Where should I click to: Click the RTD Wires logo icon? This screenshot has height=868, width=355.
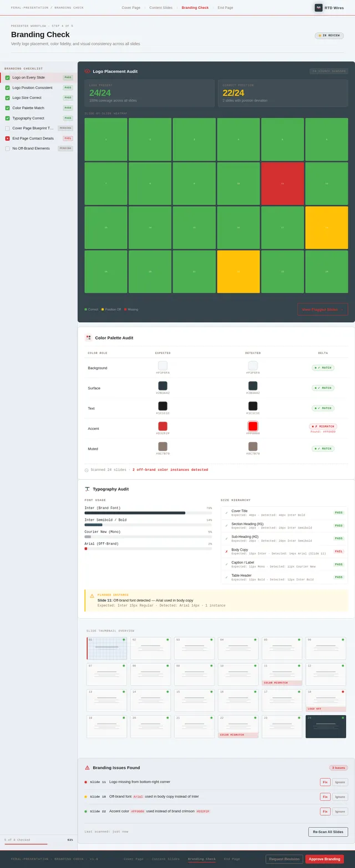point(318,8)
